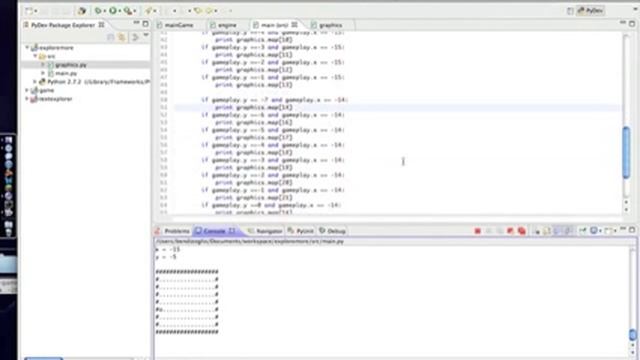Expand the main.py tree node
640x360 pixels.
(43, 73)
